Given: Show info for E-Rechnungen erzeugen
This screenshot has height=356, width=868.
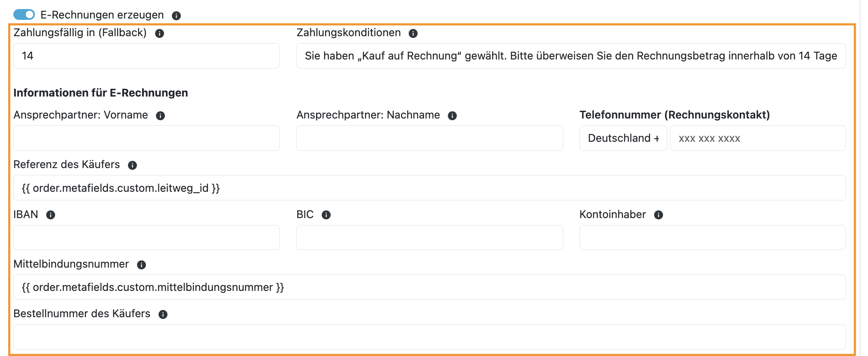Looking at the screenshot, I should click(x=176, y=16).
